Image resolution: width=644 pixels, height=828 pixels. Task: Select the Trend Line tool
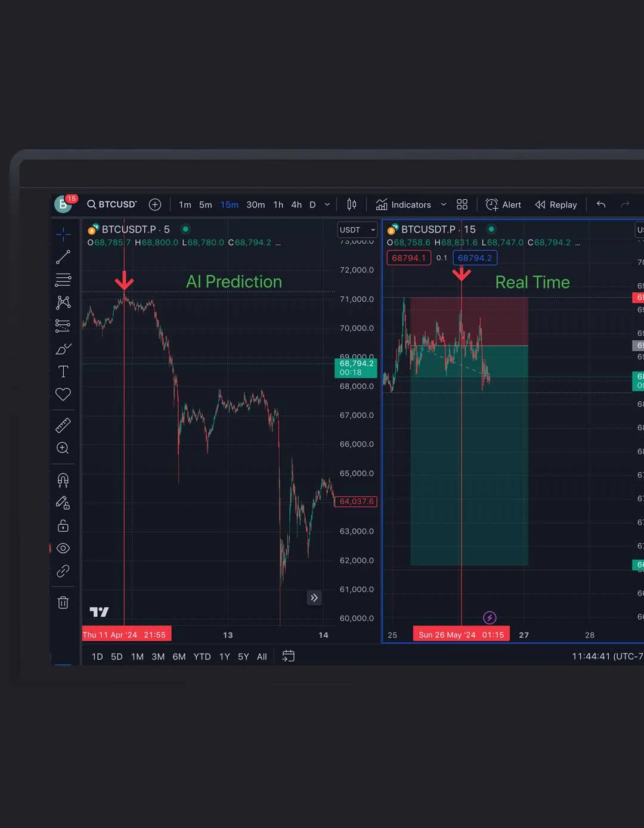pyautogui.click(x=63, y=256)
